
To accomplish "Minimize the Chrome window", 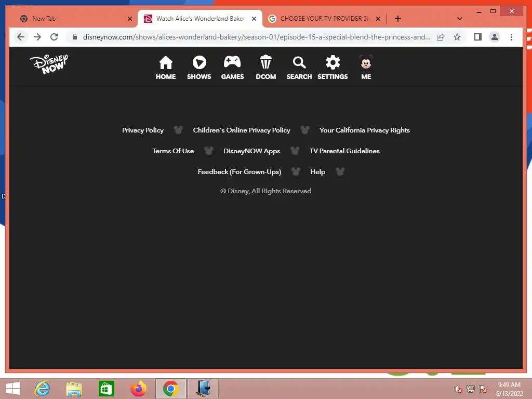I will click(x=478, y=11).
